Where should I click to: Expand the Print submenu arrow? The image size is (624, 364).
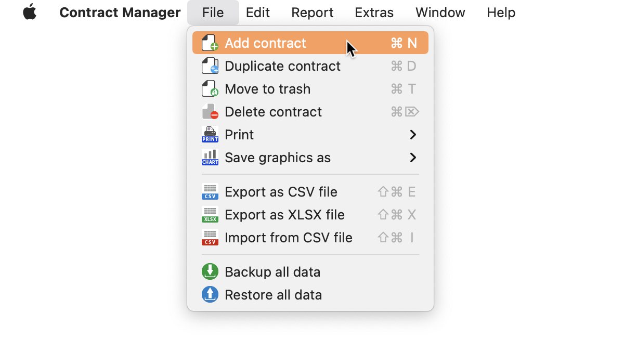click(x=413, y=135)
